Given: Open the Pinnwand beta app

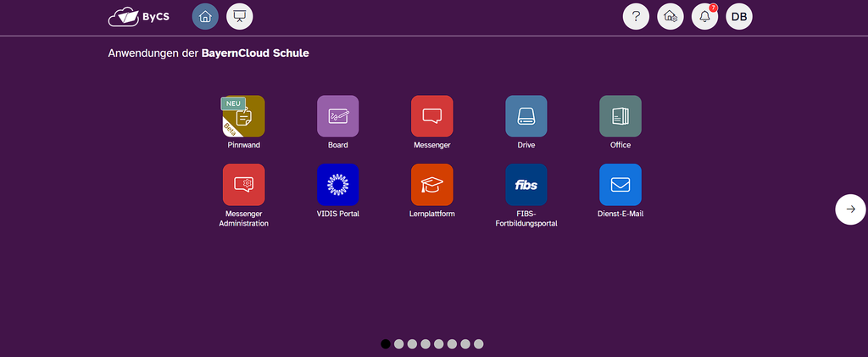Looking at the screenshot, I should pyautogui.click(x=243, y=116).
